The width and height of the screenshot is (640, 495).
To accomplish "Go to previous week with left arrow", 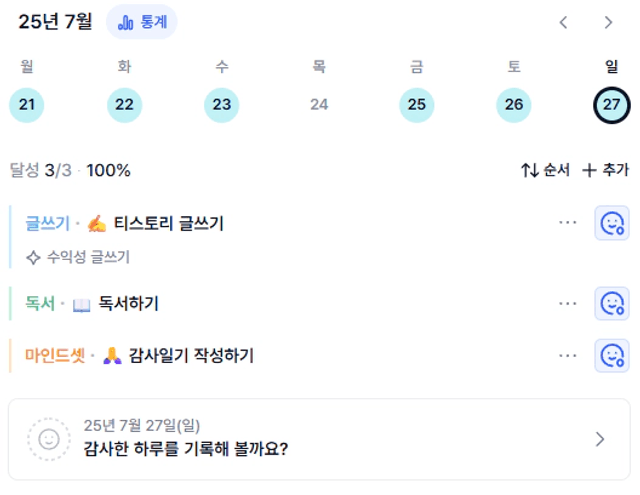I will 564,22.
